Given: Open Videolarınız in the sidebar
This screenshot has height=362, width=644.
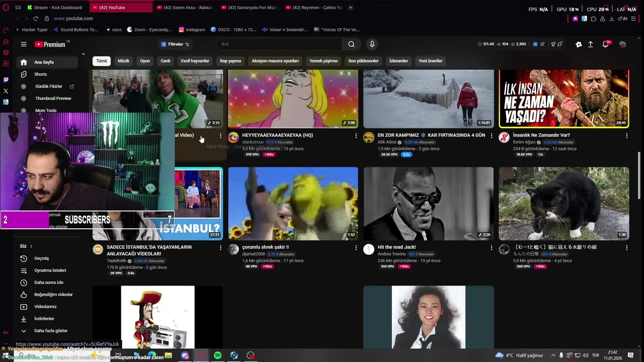Looking at the screenshot, I should click(47, 307).
